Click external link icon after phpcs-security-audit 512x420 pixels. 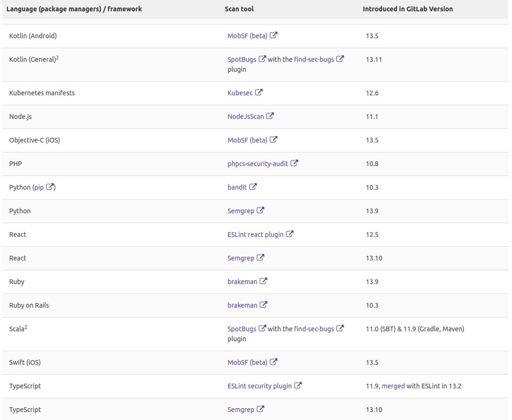point(294,163)
